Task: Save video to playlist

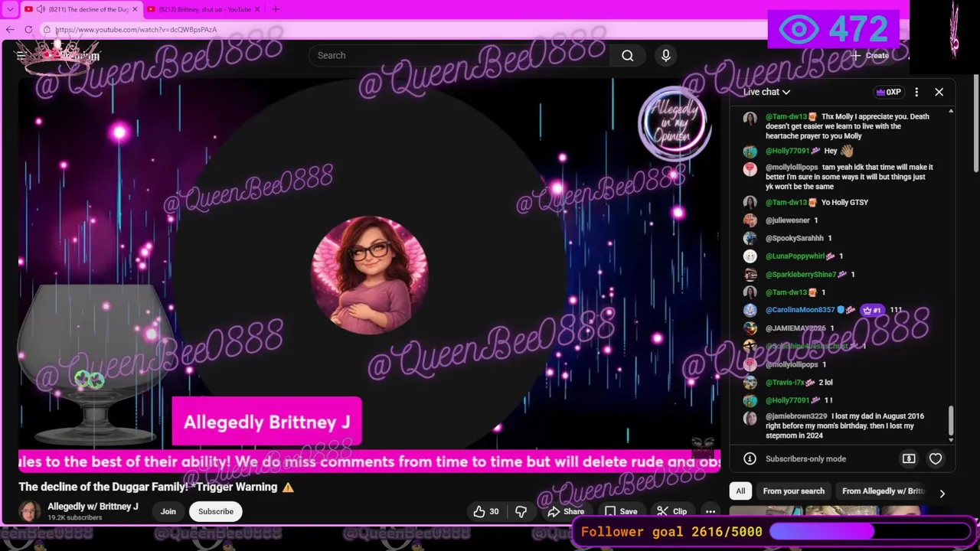Action: point(621,511)
